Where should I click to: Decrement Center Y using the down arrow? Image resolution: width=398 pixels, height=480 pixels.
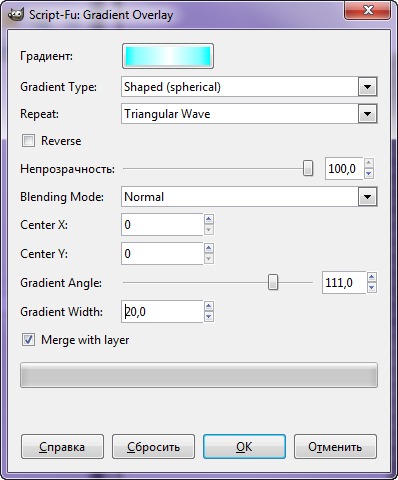tap(209, 259)
